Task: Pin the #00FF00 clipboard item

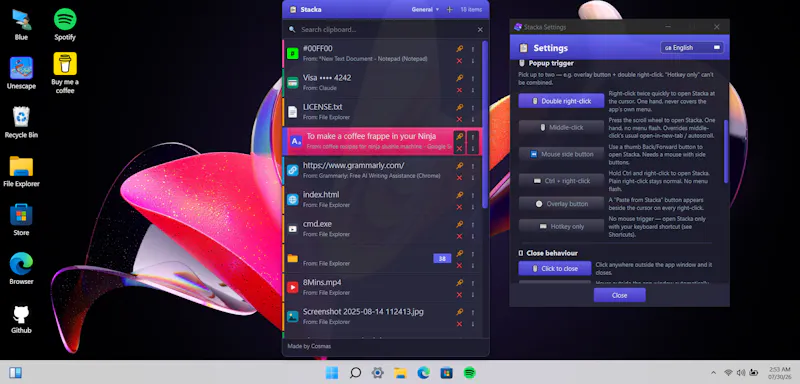Action: click(x=459, y=49)
